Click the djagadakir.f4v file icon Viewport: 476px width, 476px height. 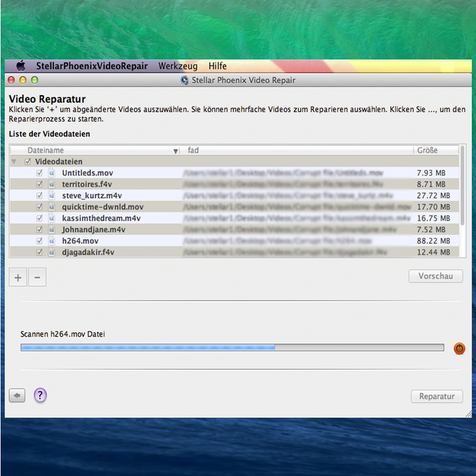[x=52, y=252]
